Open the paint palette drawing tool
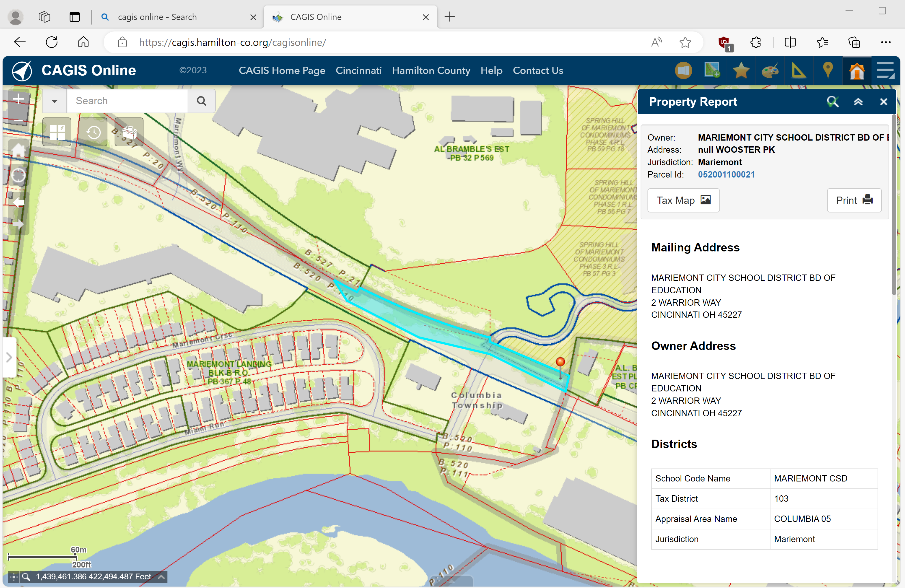This screenshot has width=905, height=588. 770,71
